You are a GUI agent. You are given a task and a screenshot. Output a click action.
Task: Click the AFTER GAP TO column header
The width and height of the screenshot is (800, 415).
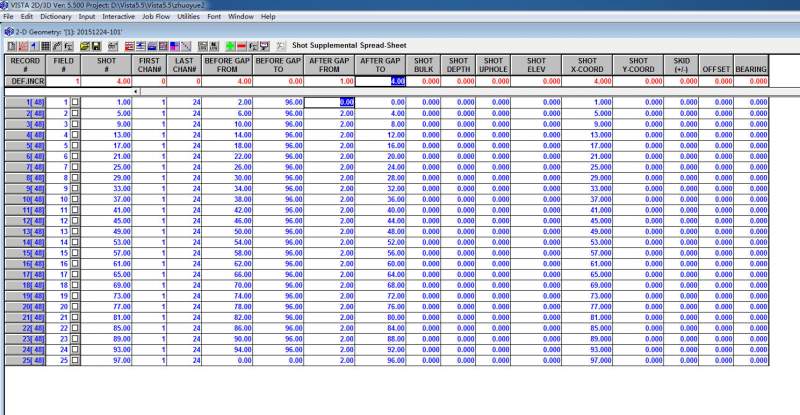coord(380,65)
